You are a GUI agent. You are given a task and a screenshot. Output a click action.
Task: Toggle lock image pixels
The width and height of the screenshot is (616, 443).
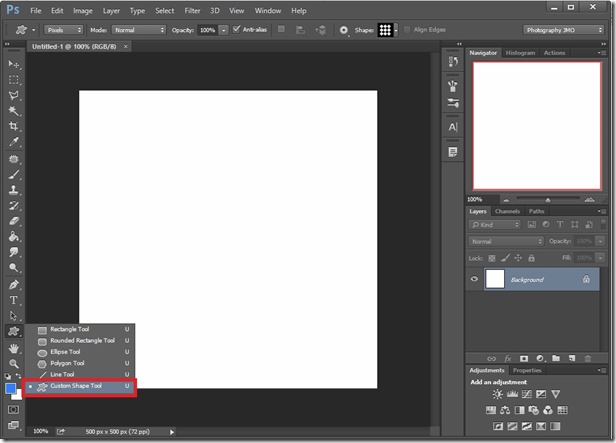point(505,258)
